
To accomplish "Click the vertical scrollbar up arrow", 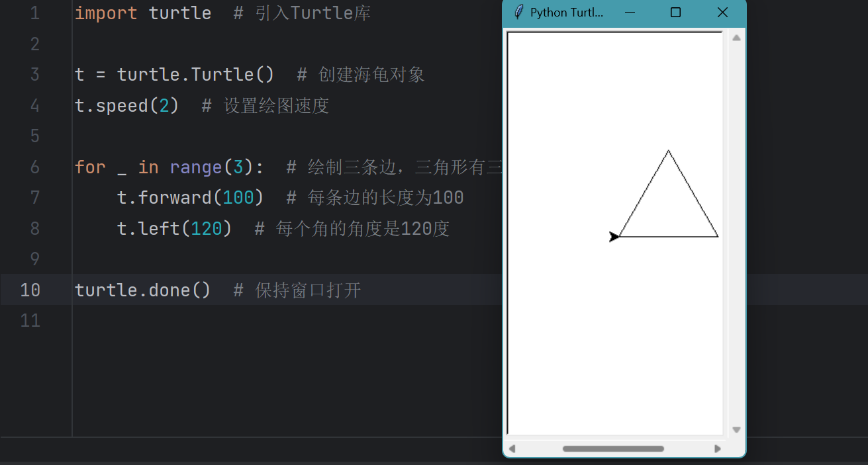I will (x=736, y=38).
